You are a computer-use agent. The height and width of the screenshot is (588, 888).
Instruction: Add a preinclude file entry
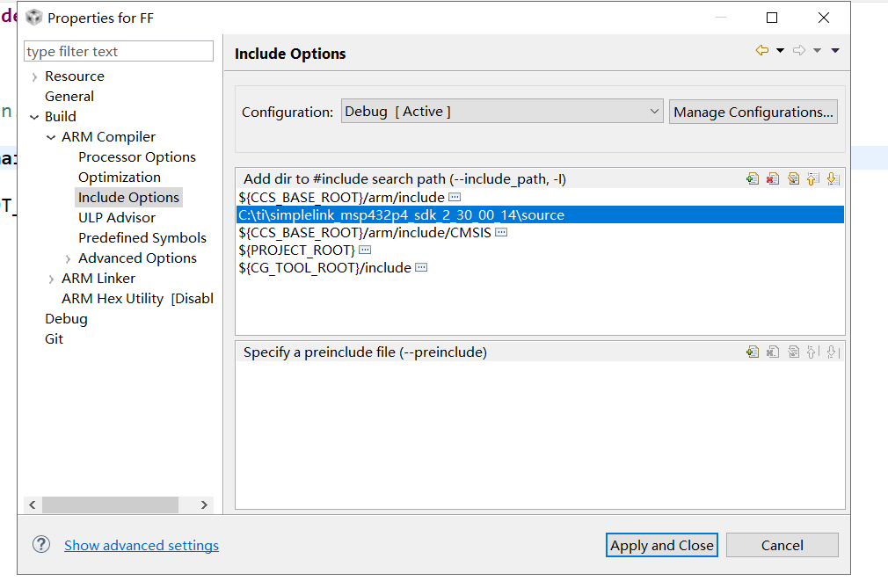click(752, 352)
